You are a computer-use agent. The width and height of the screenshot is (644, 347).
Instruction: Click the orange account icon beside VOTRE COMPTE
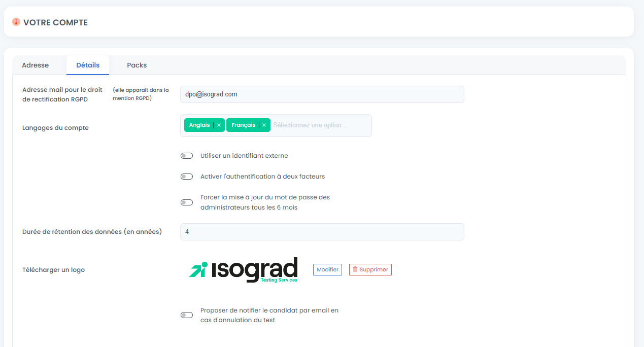(16, 22)
